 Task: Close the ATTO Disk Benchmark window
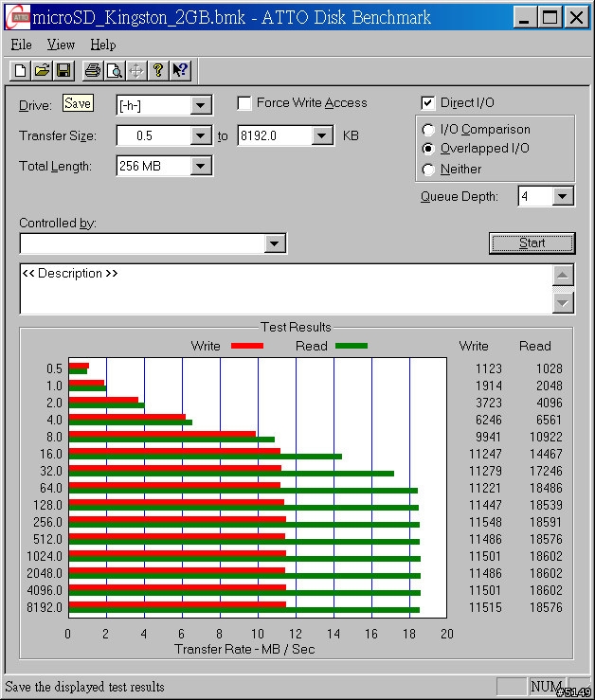point(576,18)
